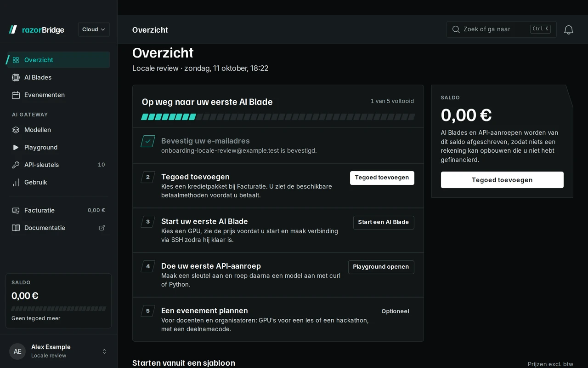
Task: Click the AE avatar circle
Action: pyautogui.click(x=17, y=351)
